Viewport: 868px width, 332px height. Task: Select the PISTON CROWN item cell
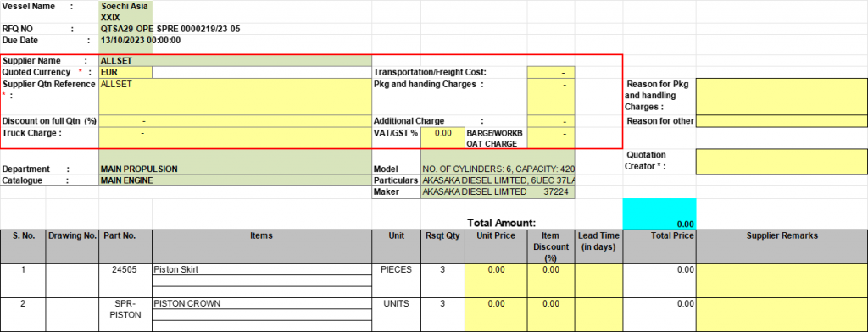[x=261, y=303]
